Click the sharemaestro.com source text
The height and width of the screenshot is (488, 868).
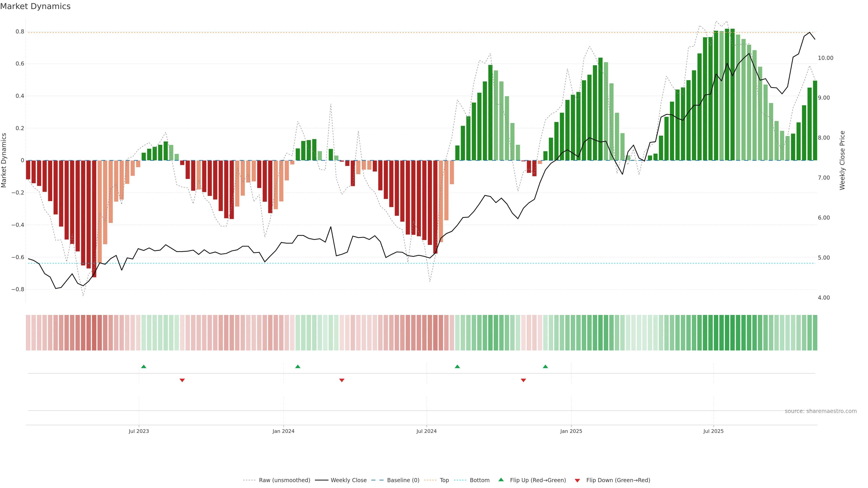821,411
